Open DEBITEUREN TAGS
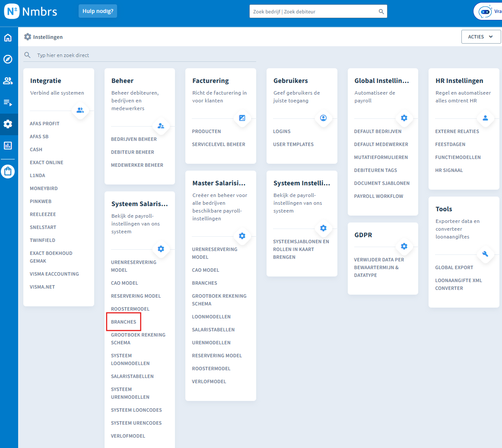502x448 pixels. pyautogui.click(x=375, y=170)
